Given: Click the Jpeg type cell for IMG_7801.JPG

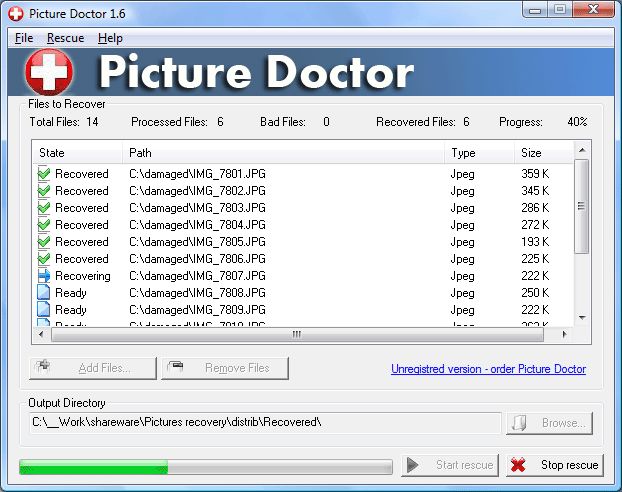Looking at the screenshot, I should point(463,174).
